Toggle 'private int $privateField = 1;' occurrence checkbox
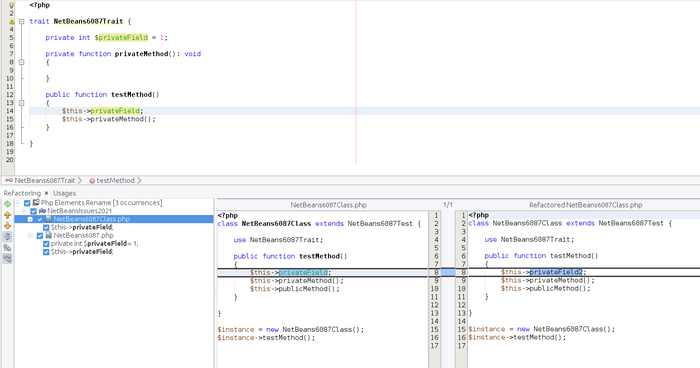This screenshot has width=700, height=368. 46,244
